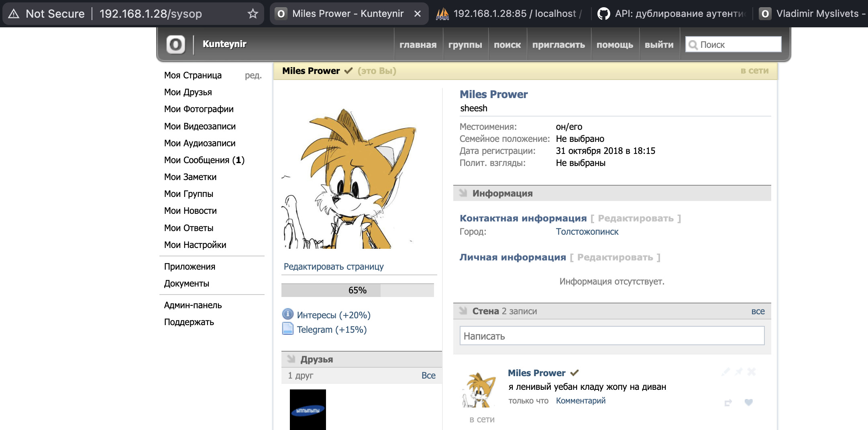
Task: Log out via выйти
Action: [x=659, y=45]
